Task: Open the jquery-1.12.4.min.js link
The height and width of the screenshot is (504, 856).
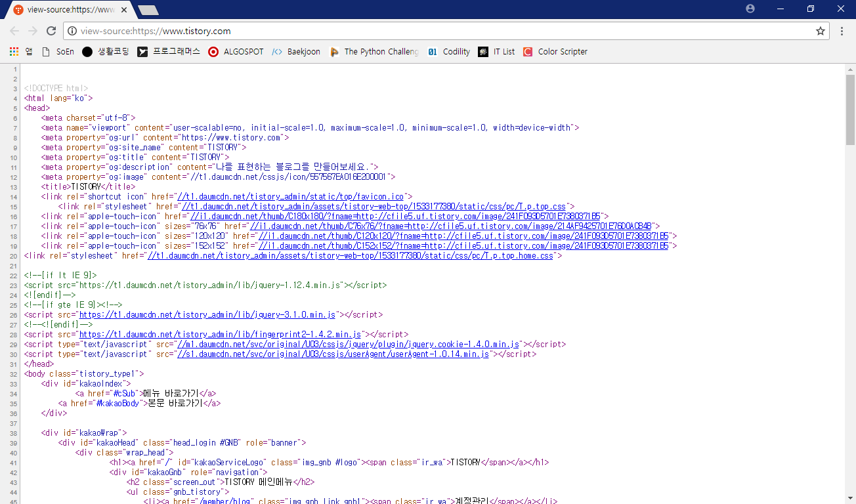Action: [210, 285]
